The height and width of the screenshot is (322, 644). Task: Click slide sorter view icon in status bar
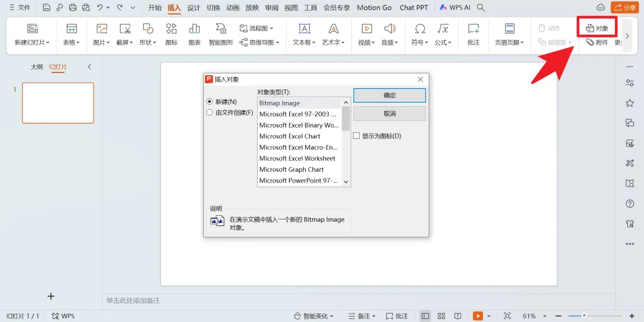click(441, 316)
